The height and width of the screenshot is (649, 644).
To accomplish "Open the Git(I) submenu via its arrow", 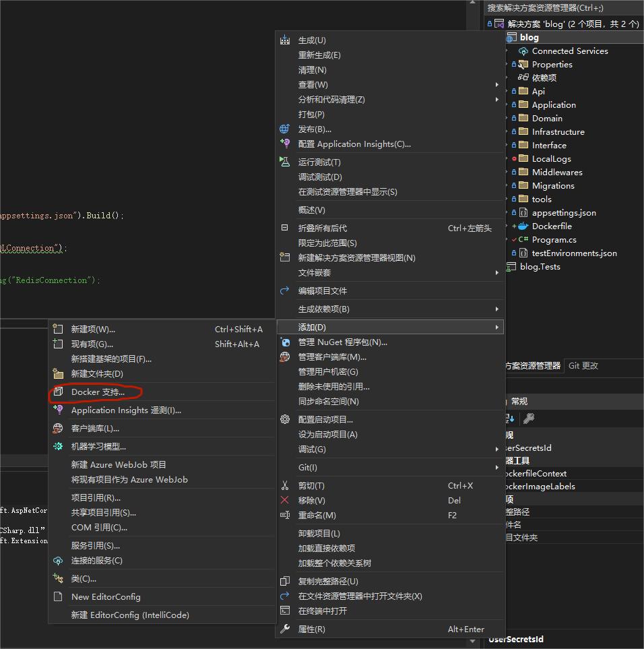I will coord(496,467).
